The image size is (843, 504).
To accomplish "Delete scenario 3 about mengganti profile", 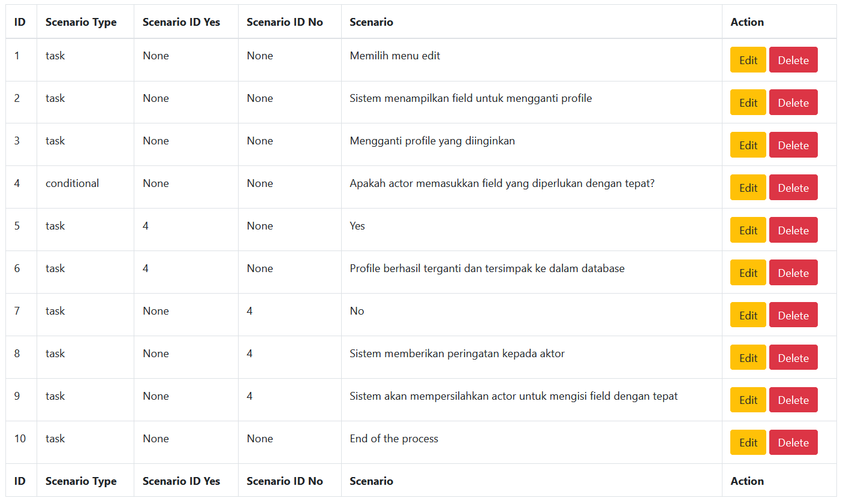I will click(793, 144).
